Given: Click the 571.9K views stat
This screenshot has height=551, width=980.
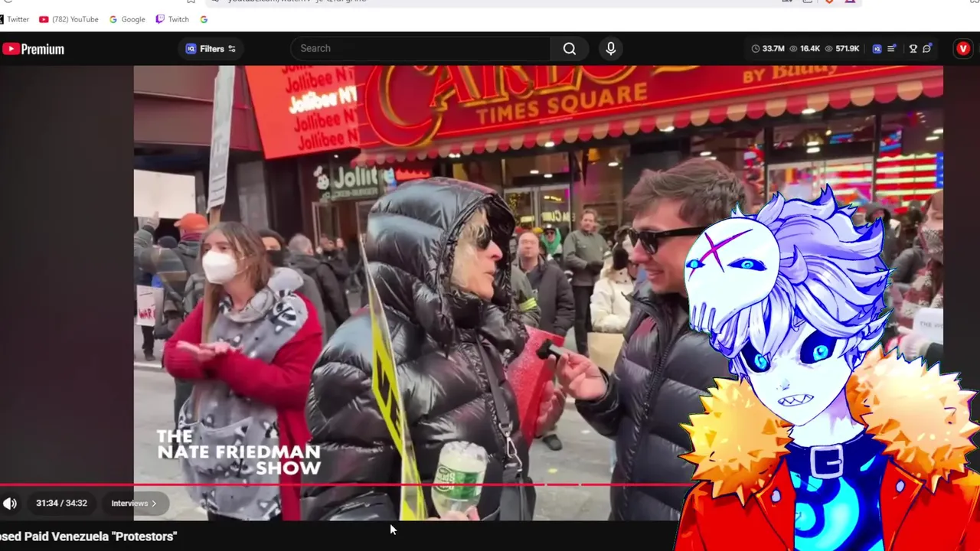Looking at the screenshot, I should click(x=842, y=48).
